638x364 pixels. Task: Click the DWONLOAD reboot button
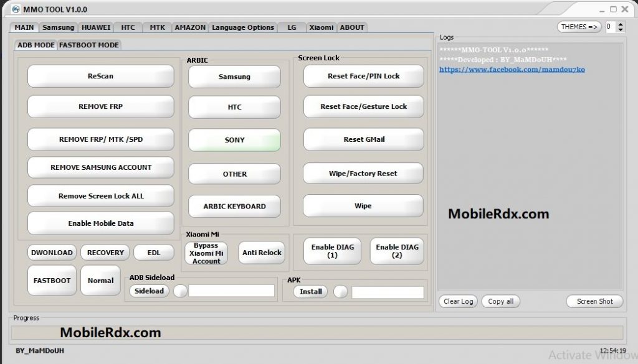point(52,252)
